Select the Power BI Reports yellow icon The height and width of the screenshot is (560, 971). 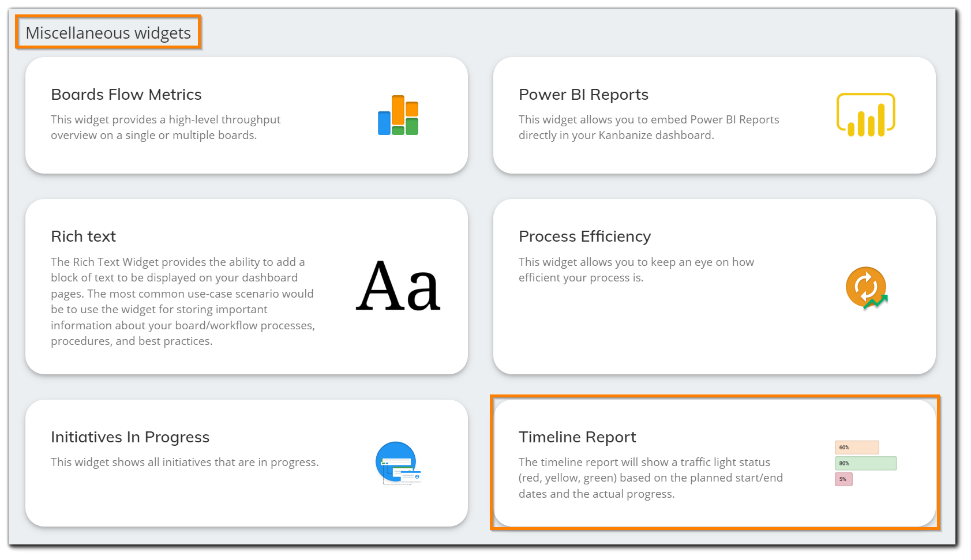(865, 115)
